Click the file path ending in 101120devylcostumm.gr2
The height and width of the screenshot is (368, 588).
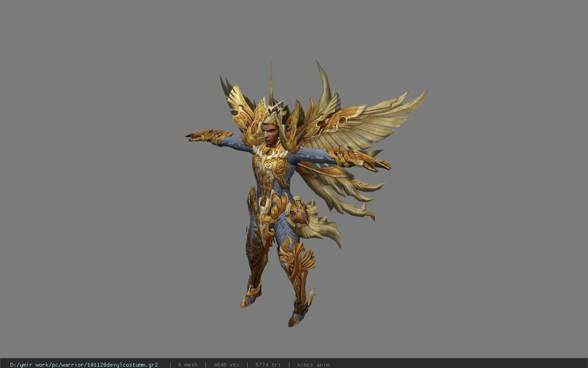84,365
